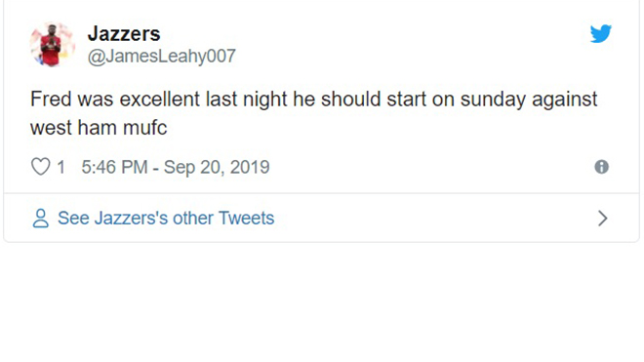Open the Twitter Ads info icon
This screenshot has height=362, width=644.
tap(602, 167)
